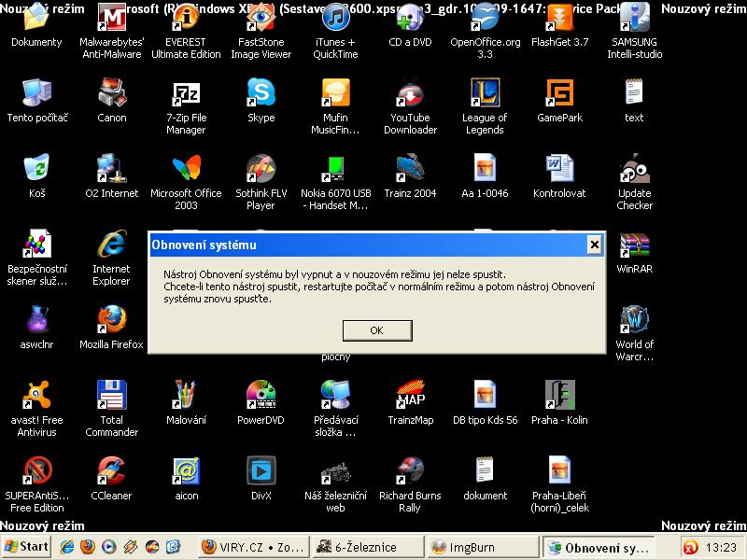
Task: Select Total Commander icon
Action: coord(111,395)
